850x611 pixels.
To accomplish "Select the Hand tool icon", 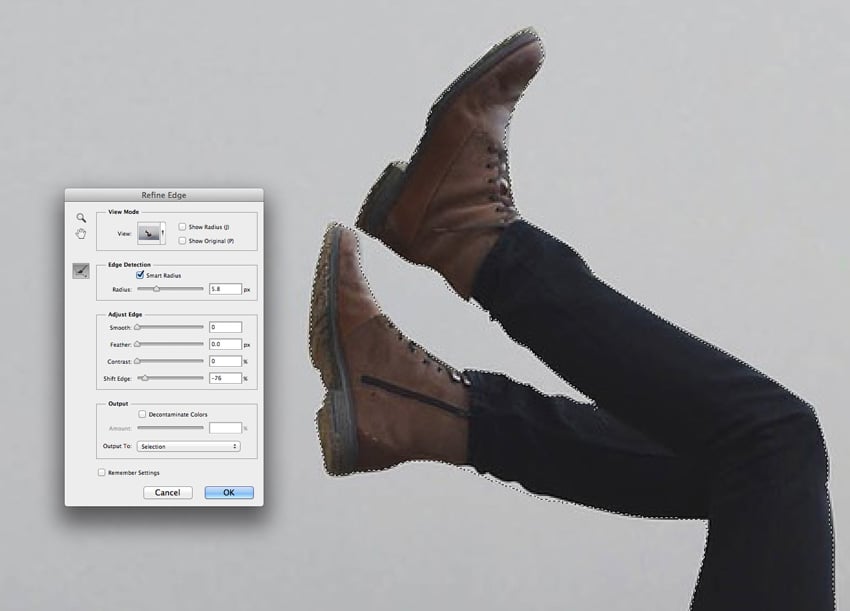I will [x=81, y=234].
